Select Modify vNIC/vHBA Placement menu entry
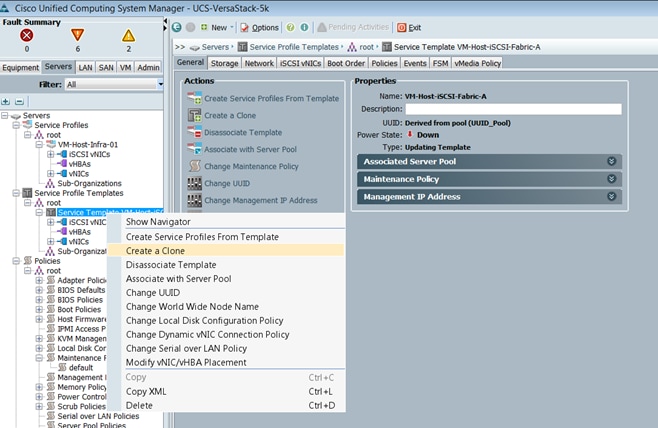 [x=226, y=362]
